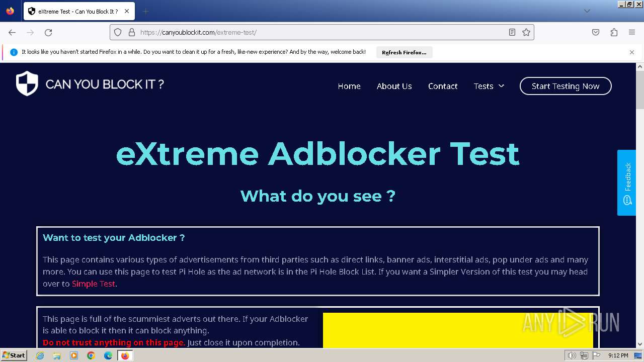The image size is (644, 362).
Task: Follow the Simple Test link
Action: pos(94,284)
